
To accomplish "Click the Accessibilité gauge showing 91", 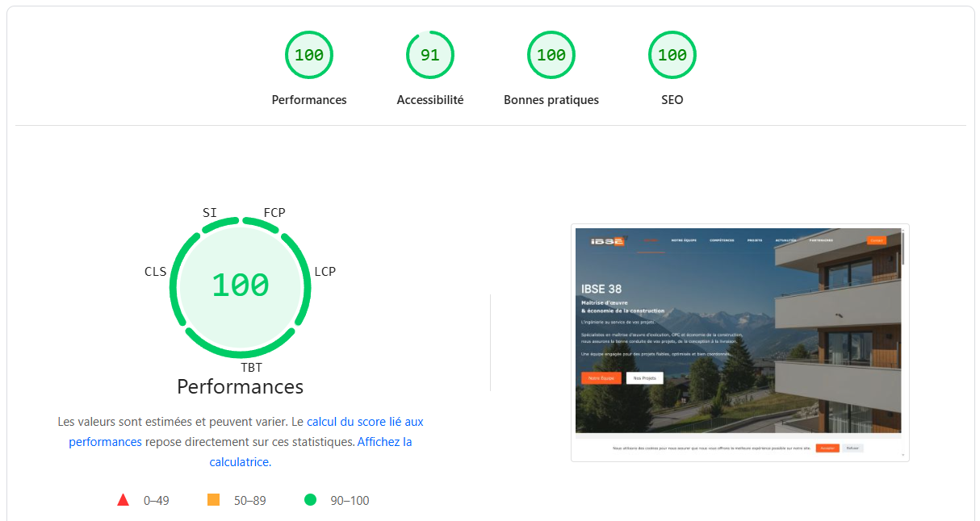I will pos(430,55).
